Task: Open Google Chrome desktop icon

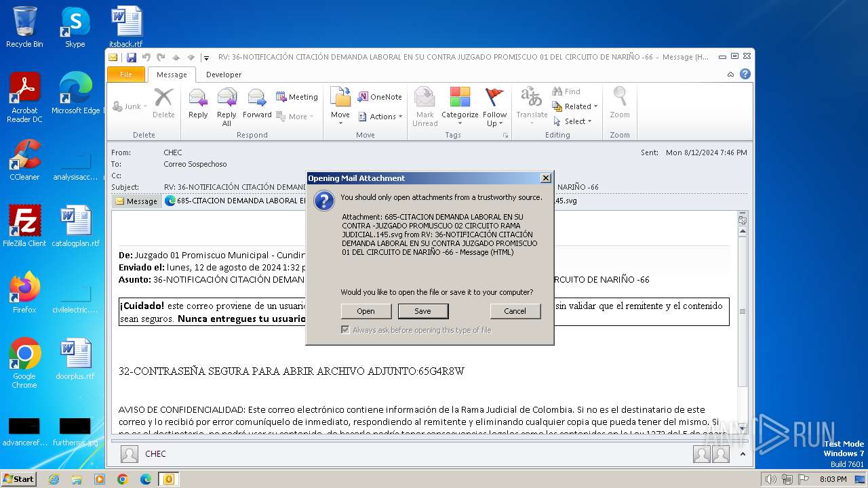Action: 24,363
